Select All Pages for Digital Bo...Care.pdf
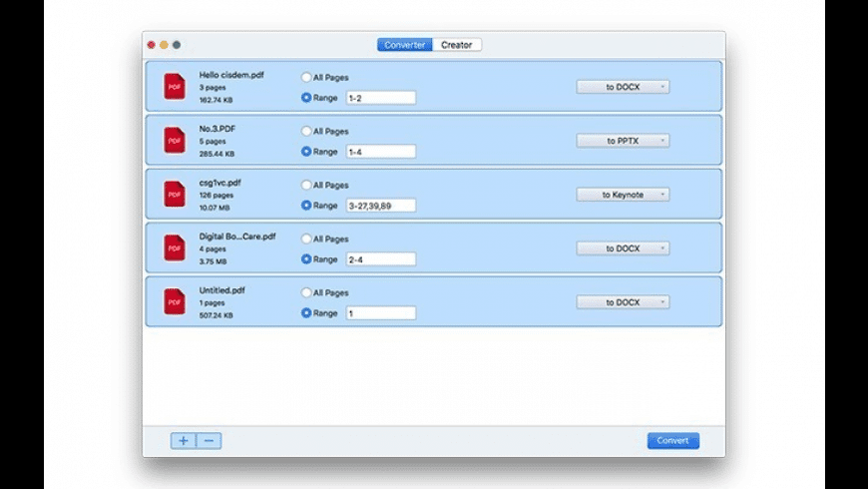The width and height of the screenshot is (868, 489). (306, 239)
